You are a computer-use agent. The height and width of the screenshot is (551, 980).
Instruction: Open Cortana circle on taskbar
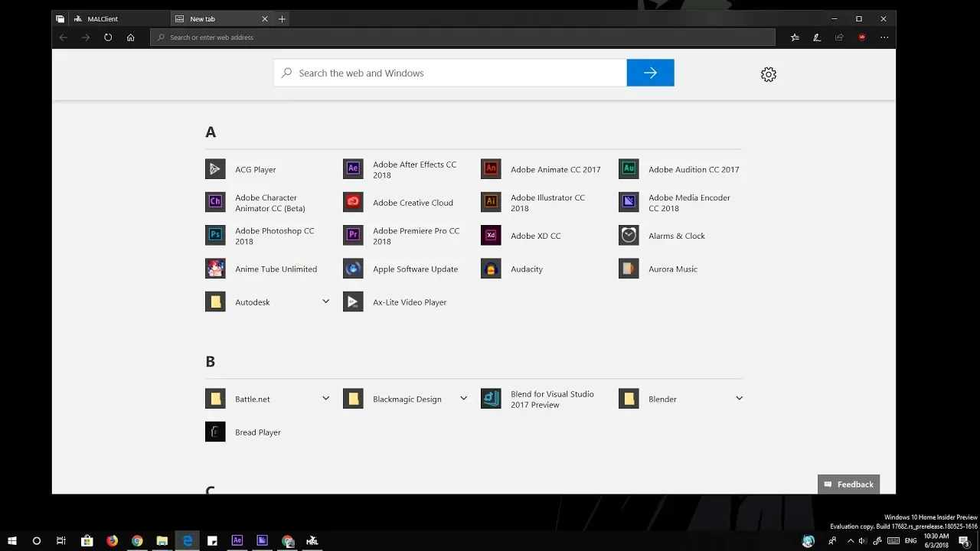36,541
